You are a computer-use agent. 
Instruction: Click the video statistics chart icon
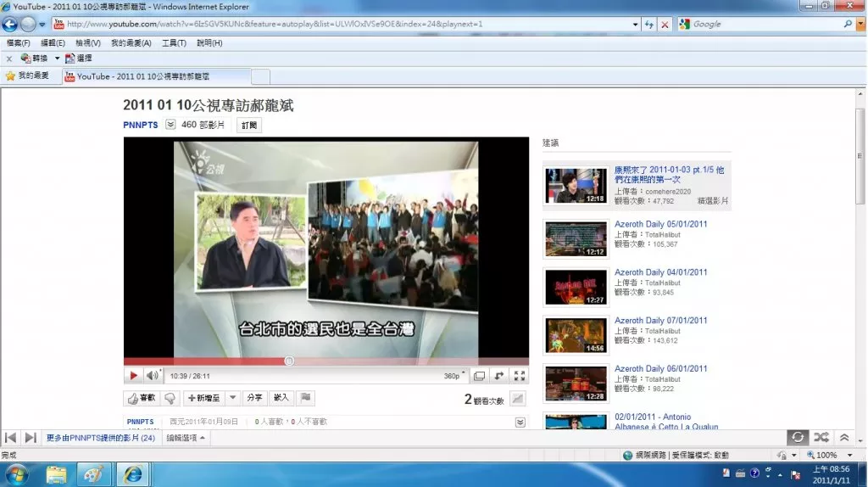pos(518,399)
